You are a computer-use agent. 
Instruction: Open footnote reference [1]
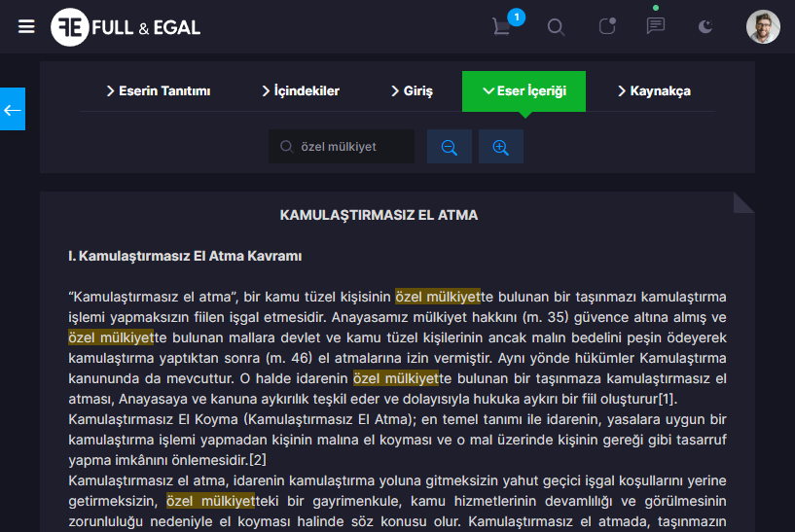pyautogui.click(x=667, y=400)
